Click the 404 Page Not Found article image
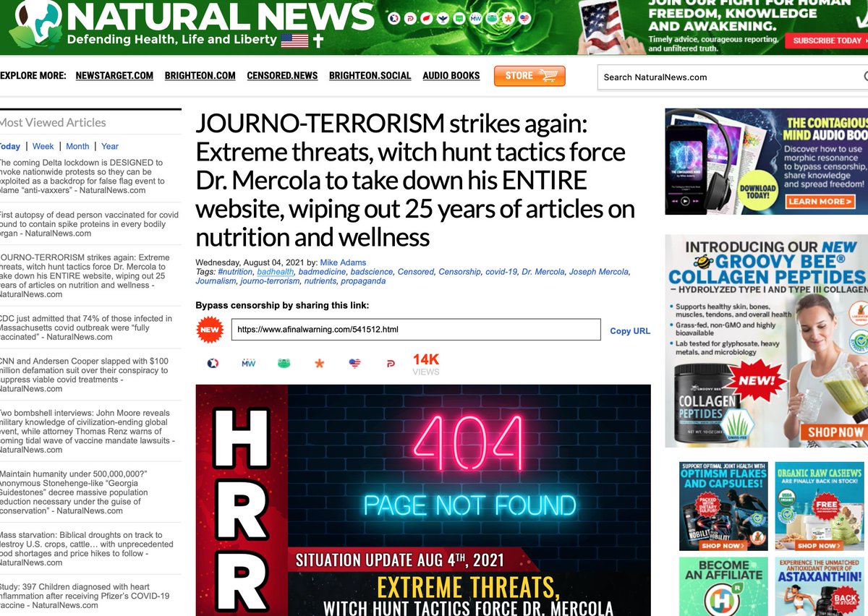Image resolution: width=868 pixels, height=616 pixels. click(423, 500)
